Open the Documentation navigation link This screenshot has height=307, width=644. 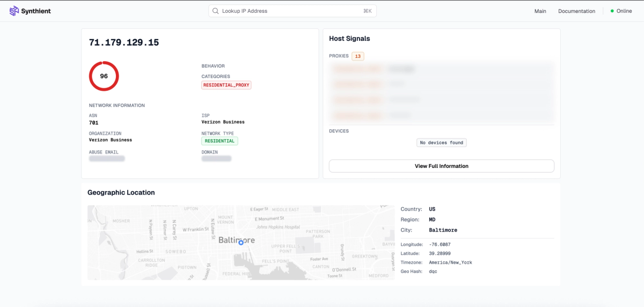576,11
